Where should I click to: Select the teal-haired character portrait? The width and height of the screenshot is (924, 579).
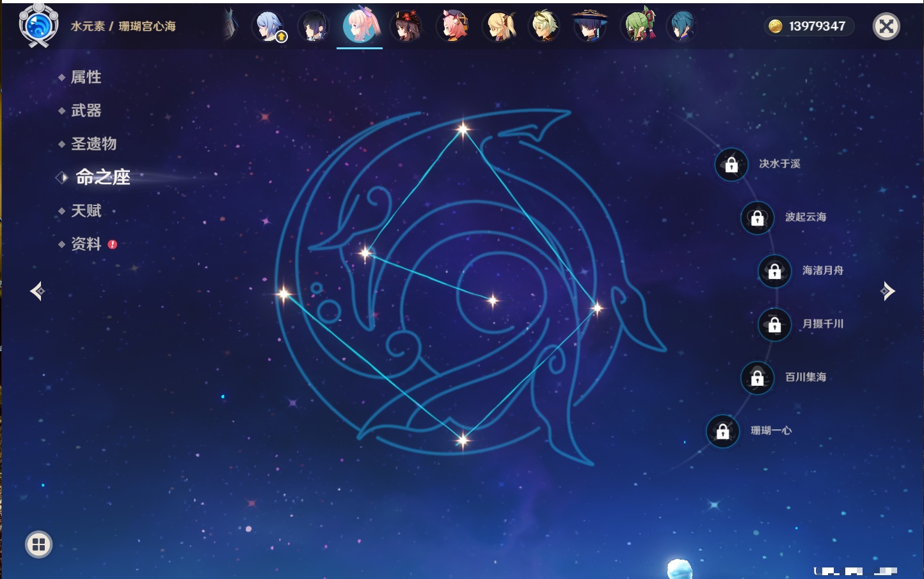682,26
